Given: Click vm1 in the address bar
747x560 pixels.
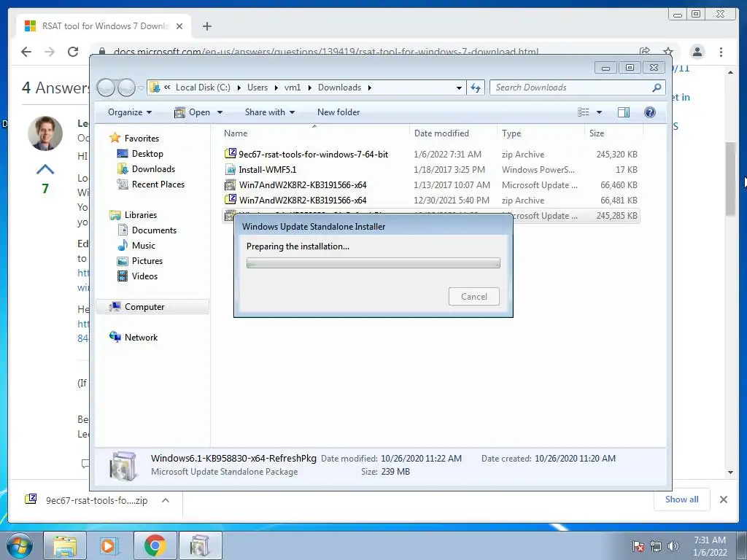Looking at the screenshot, I should [293, 87].
